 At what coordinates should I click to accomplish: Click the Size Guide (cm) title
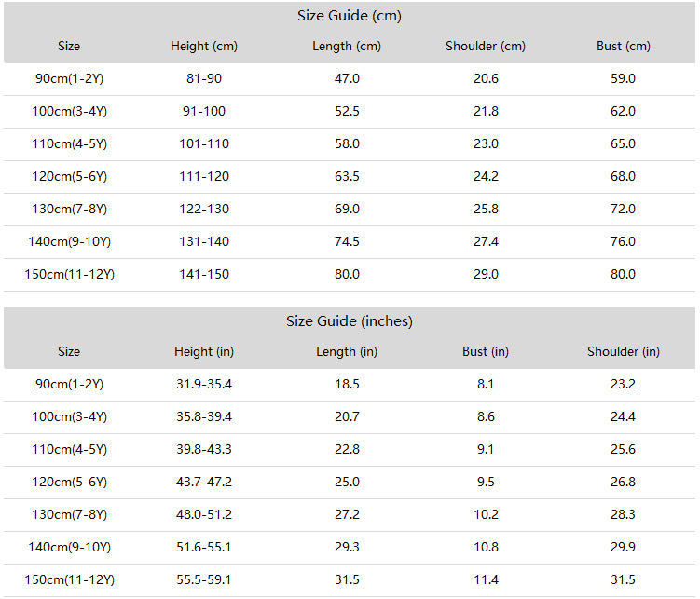(350, 16)
